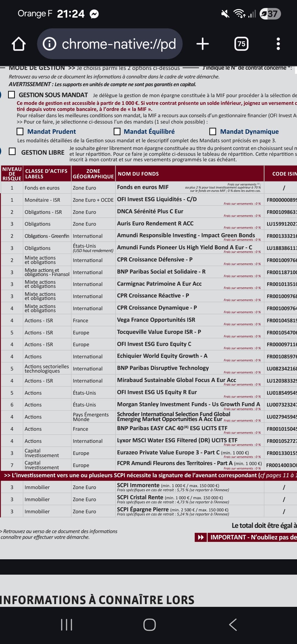Viewport: 297px width, 644px height.
Task: Tap the Niveau de risque column header
Action: coord(12,174)
